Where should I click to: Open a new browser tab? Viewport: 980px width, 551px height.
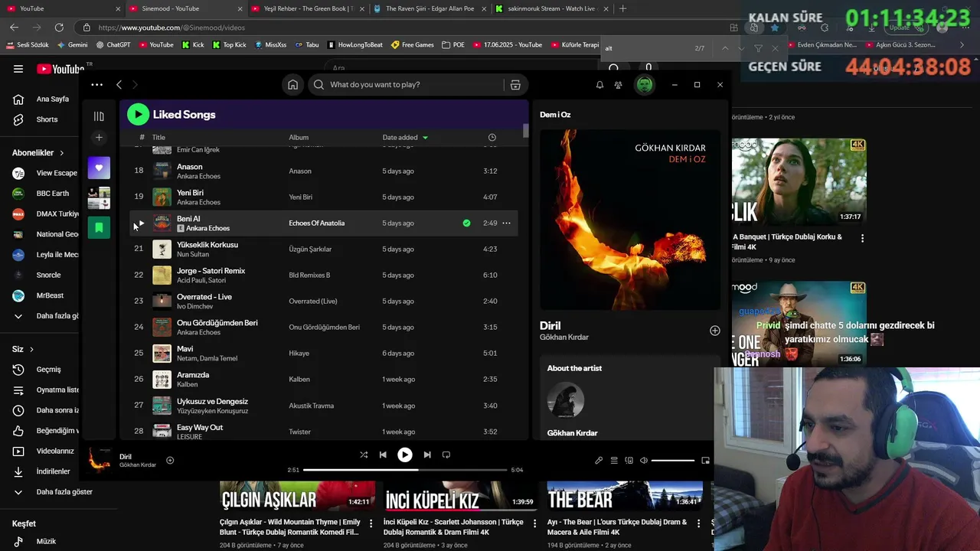(622, 8)
